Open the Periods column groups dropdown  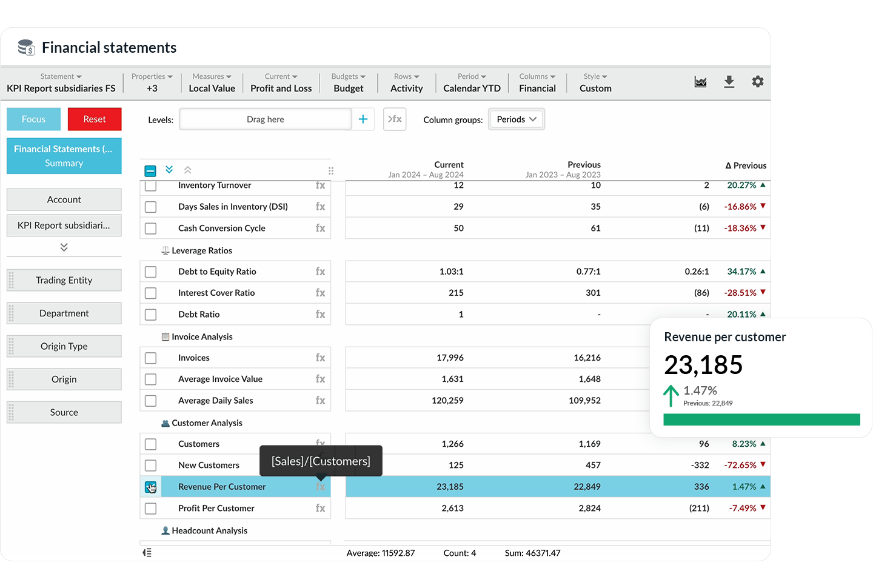(x=516, y=119)
